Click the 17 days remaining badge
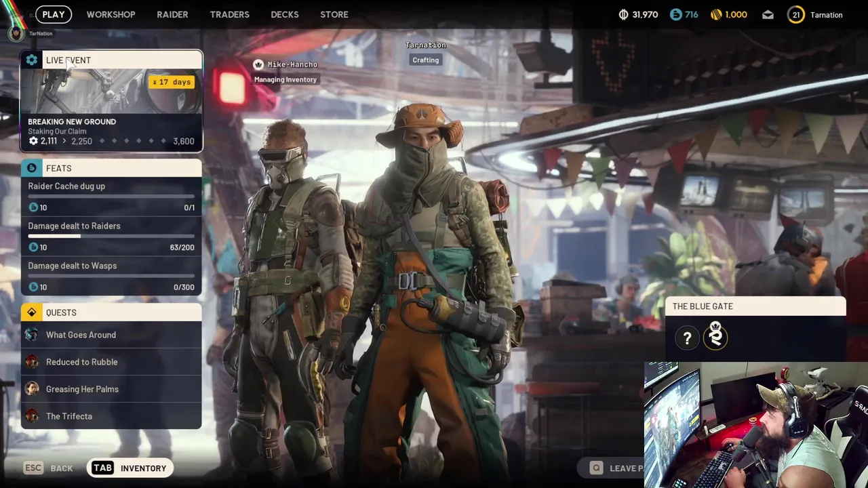Screen dimensions: 868x488 [x=172, y=82]
